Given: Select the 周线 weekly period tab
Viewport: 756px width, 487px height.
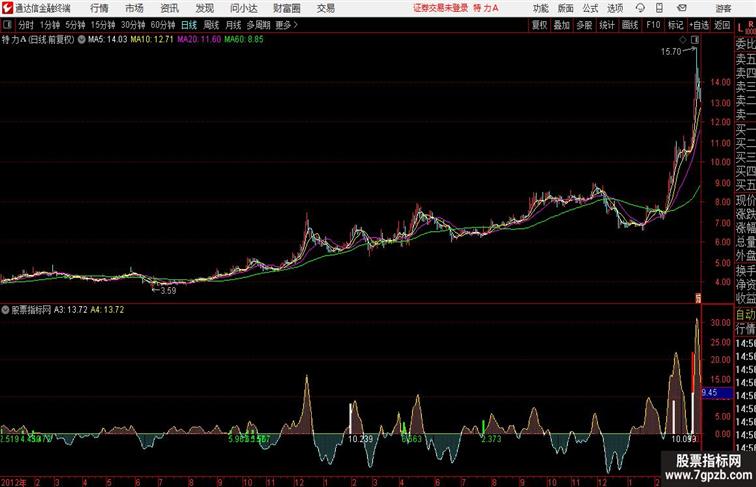Looking at the screenshot, I should point(211,25).
